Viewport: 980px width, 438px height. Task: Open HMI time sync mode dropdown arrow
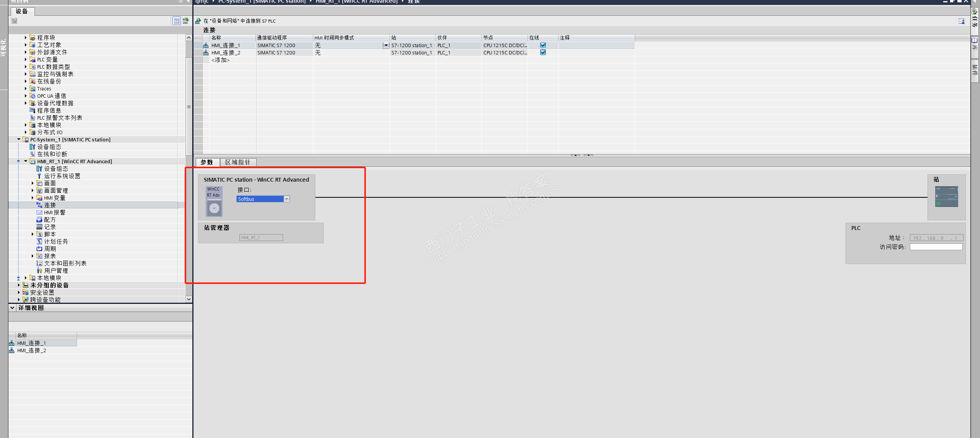(x=386, y=45)
